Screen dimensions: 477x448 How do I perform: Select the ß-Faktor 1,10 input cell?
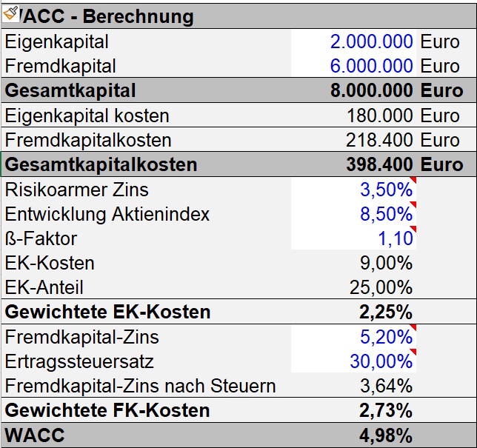[353, 238]
